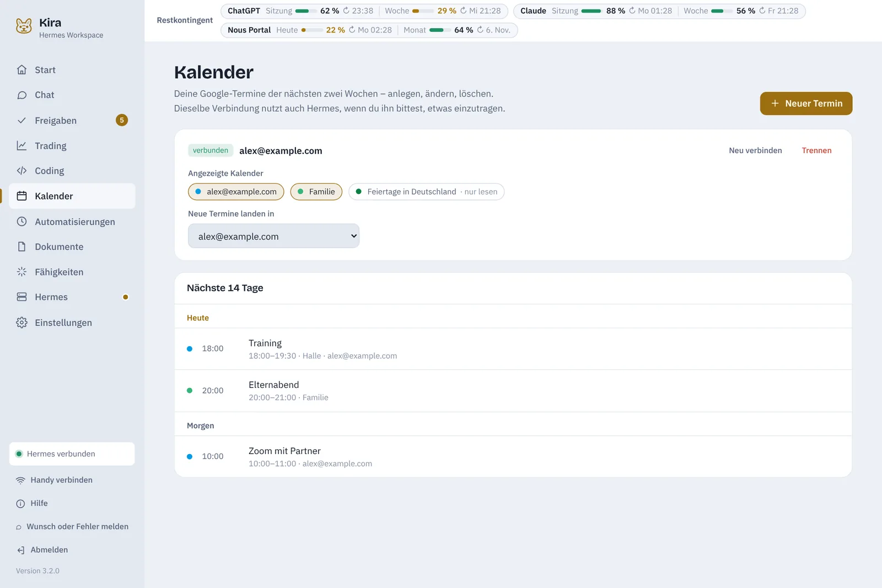This screenshot has width=882, height=588.
Task: Click the Freigaben badge showing 5
Action: tap(122, 120)
